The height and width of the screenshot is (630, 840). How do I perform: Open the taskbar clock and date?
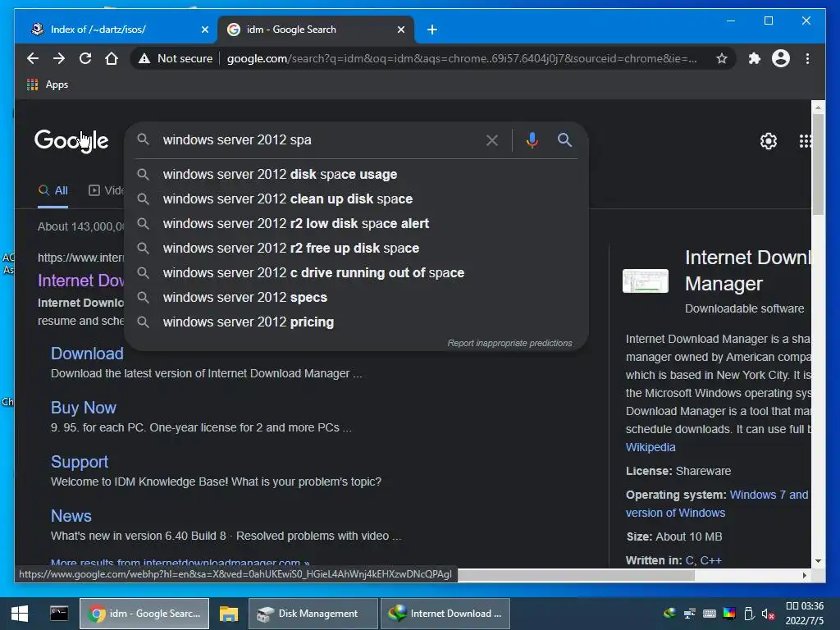[x=805, y=614]
